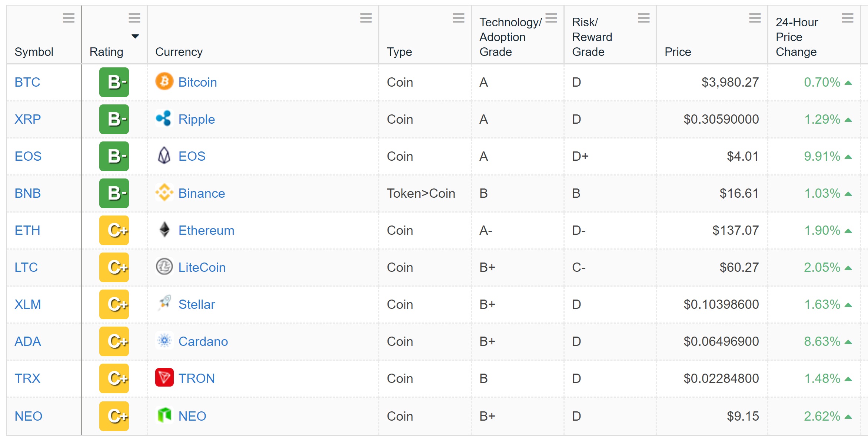Open the Currency column hamburger menu
This screenshot has width=868, height=441.
click(x=366, y=18)
